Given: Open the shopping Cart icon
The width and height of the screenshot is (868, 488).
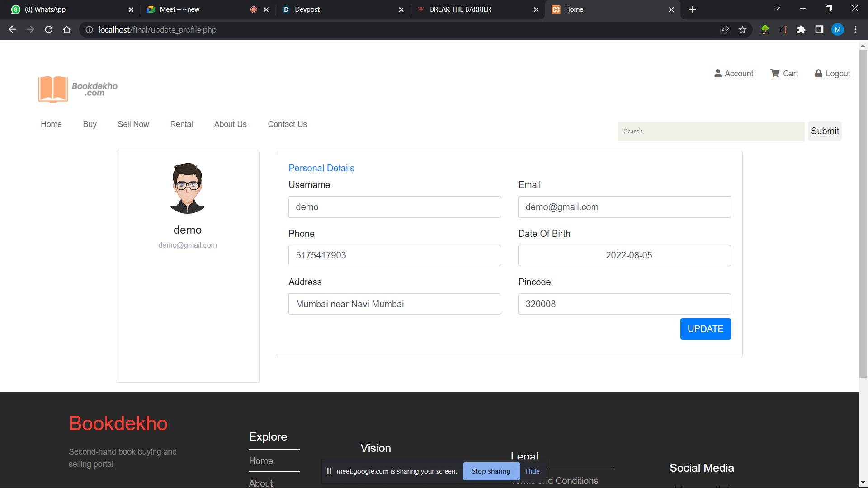Looking at the screenshot, I should [x=775, y=74].
